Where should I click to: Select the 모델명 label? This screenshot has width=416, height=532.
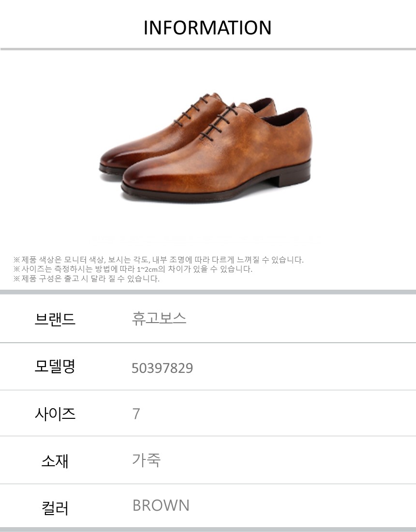pos(55,367)
